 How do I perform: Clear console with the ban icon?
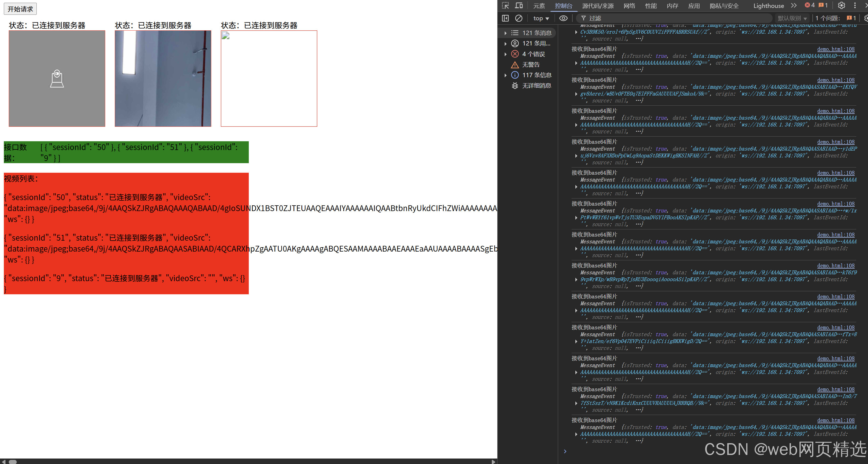pos(519,18)
